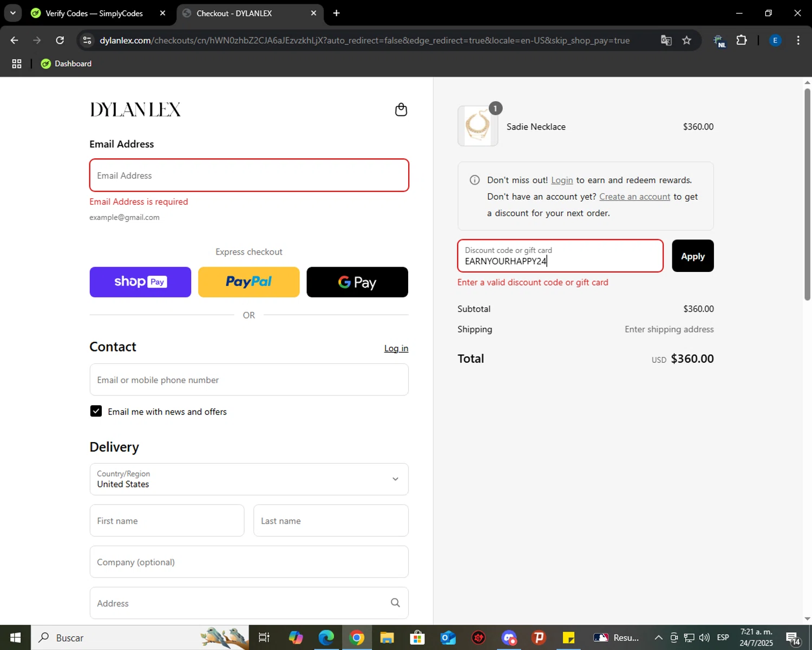Open the ESP language indicator
The image size is (812, 650).
click(723, 638)
